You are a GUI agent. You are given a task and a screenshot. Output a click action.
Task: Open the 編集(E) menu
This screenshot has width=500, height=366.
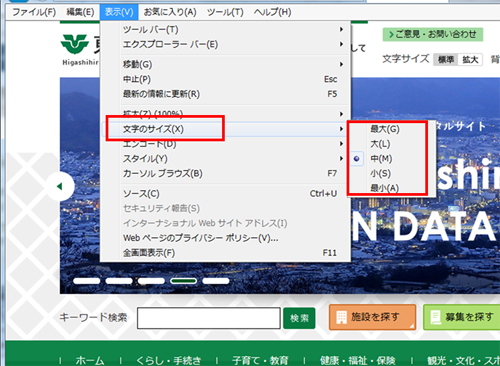coord(80,12)
